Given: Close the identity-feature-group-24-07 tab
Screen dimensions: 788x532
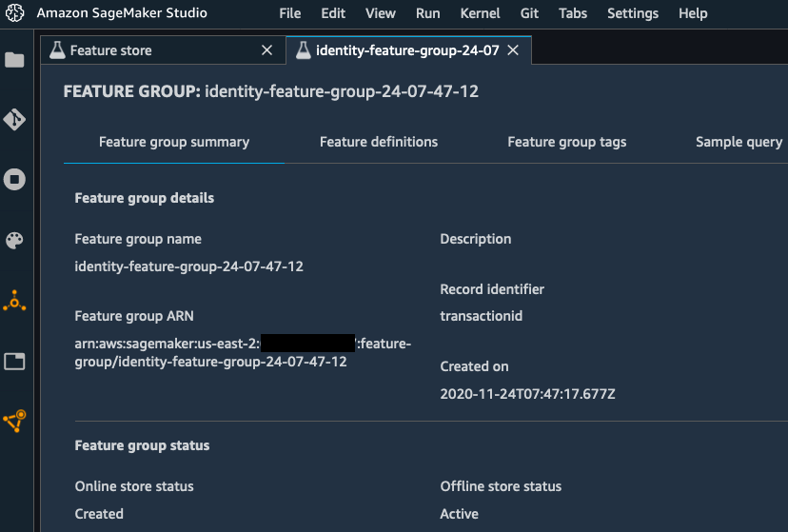Looking at the screenshot, I should coord(513,50).
